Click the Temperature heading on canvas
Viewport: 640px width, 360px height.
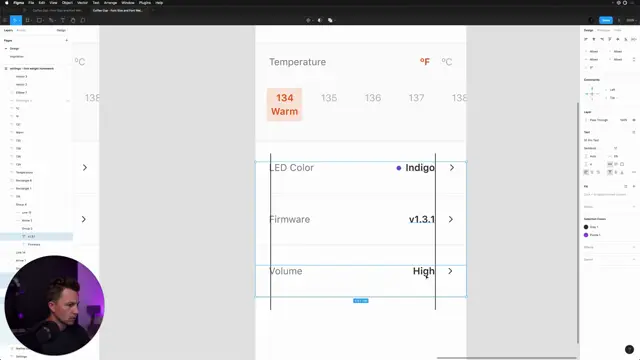point(298,62)
